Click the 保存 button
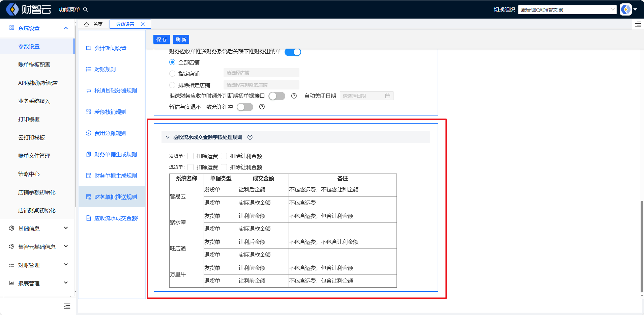 (x=162, y=40)
